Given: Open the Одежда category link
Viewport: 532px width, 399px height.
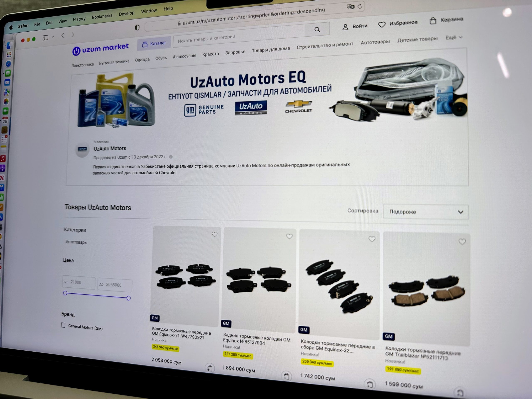Looking at the screenshot, I should (x=142, y=60).
